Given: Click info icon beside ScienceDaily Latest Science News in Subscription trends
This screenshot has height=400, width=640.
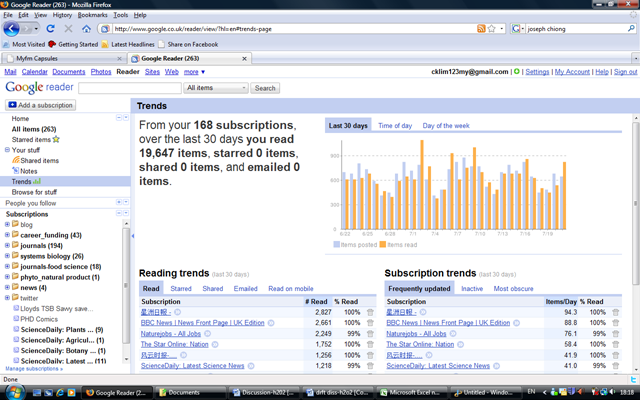Looking at the screenshot, I should 496,366.
